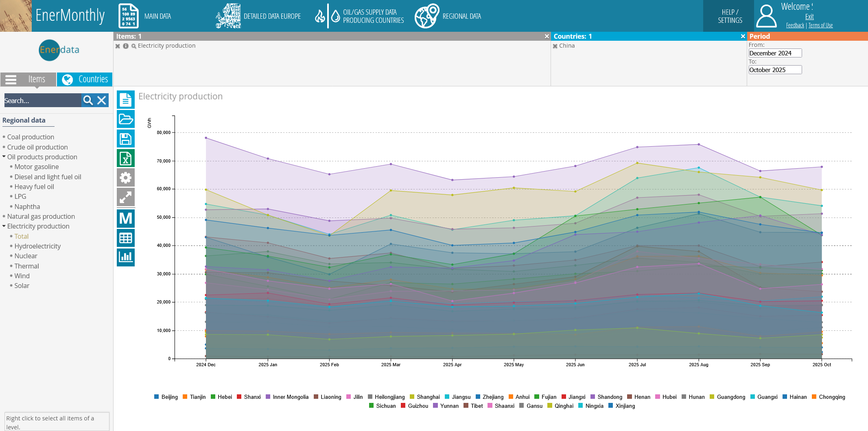Image resolution: width=868 pixels, height=431 pixels.
Task: Collapse the Electricity production tree node
Action: coord(4,226)
